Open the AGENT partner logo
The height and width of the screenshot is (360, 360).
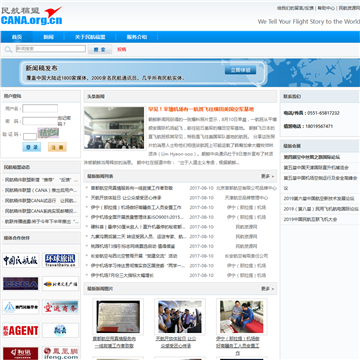point(21,330)
